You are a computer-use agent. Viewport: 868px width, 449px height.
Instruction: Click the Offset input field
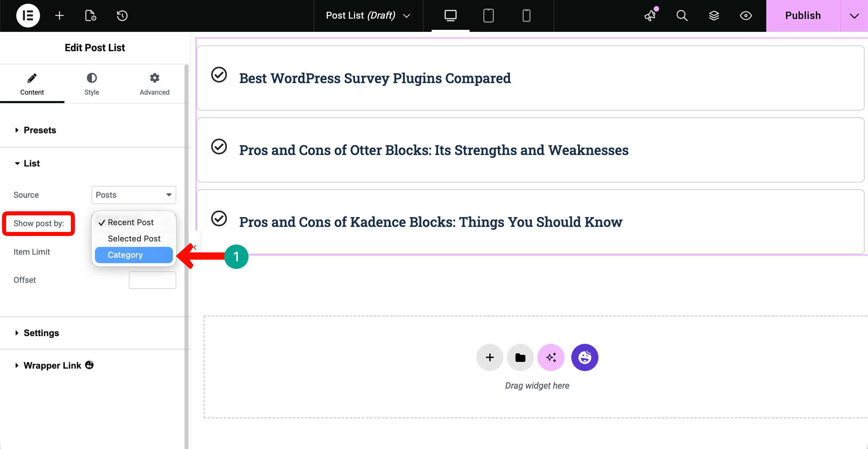[152, 280]
